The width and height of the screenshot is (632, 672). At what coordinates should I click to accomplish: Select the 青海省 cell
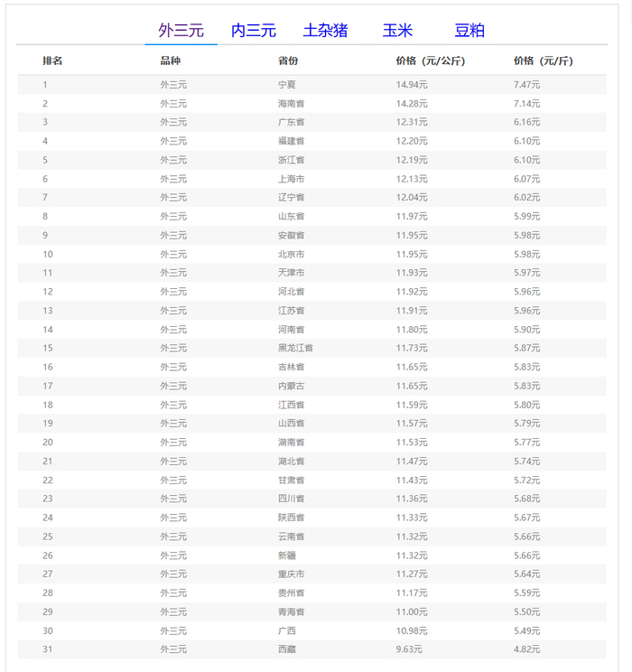pyautogui.click(x=291, y=611)
